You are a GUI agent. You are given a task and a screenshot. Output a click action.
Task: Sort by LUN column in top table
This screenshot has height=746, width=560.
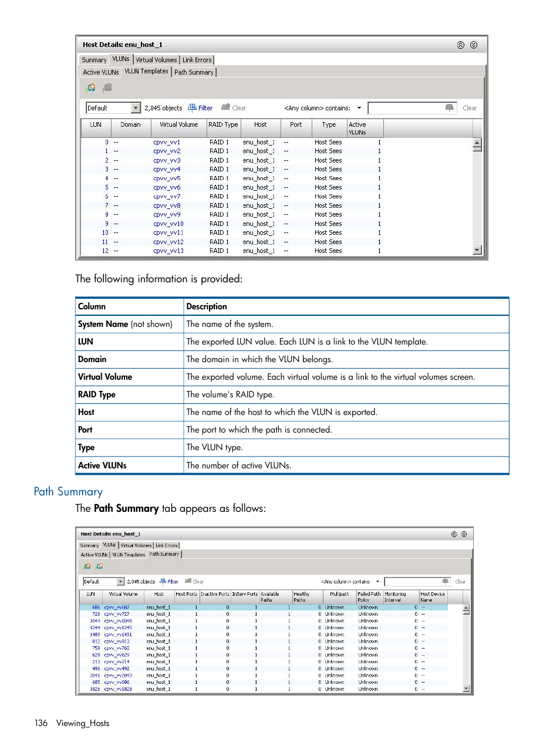[96, 128]
